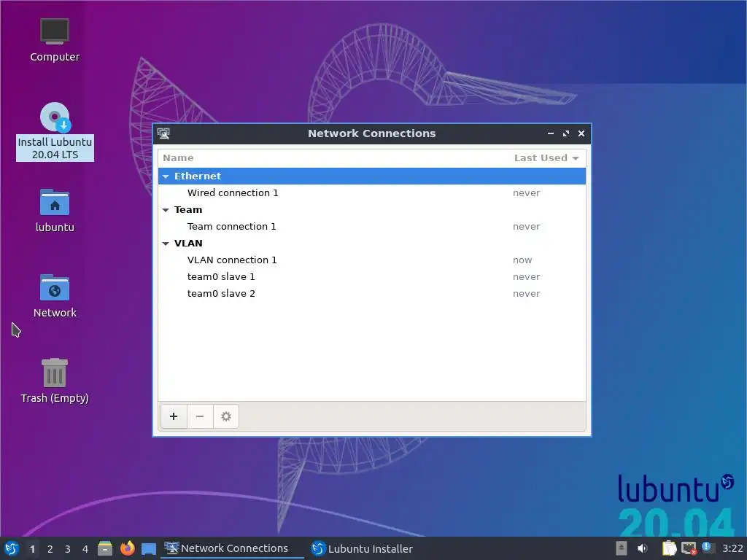Click Network Connections window title icon
747x560 pixels.
click(x=163, y=134)
